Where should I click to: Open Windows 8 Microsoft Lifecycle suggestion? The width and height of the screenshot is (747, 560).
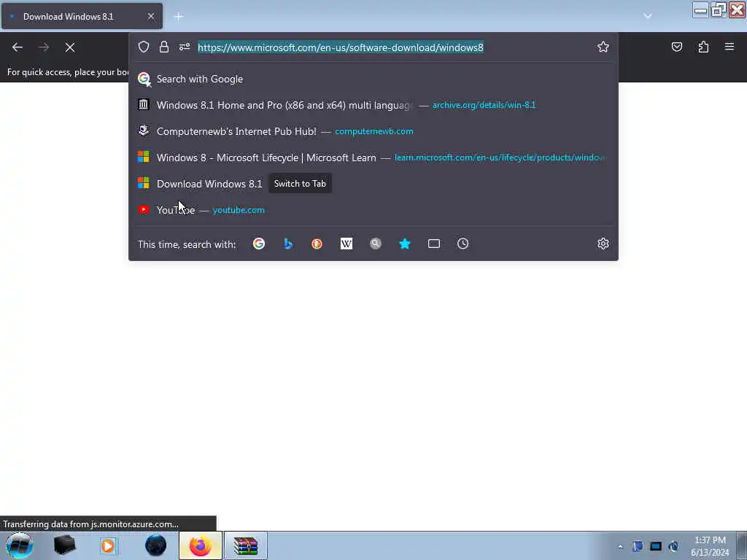(373, 157)
